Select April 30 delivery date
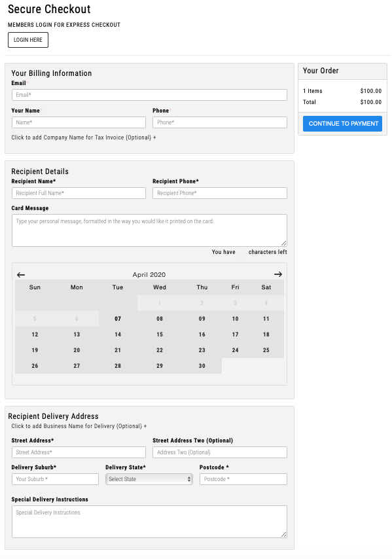The width and height of the screenshot is (392, 559). tap(202, 366)
